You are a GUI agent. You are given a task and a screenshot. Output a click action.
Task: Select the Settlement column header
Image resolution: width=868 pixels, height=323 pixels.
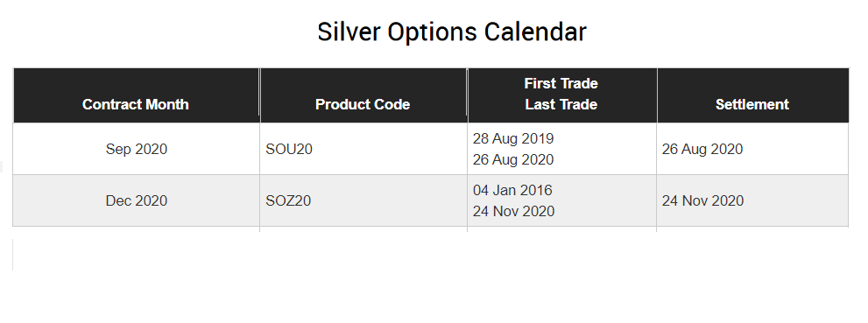pos(752,104)
